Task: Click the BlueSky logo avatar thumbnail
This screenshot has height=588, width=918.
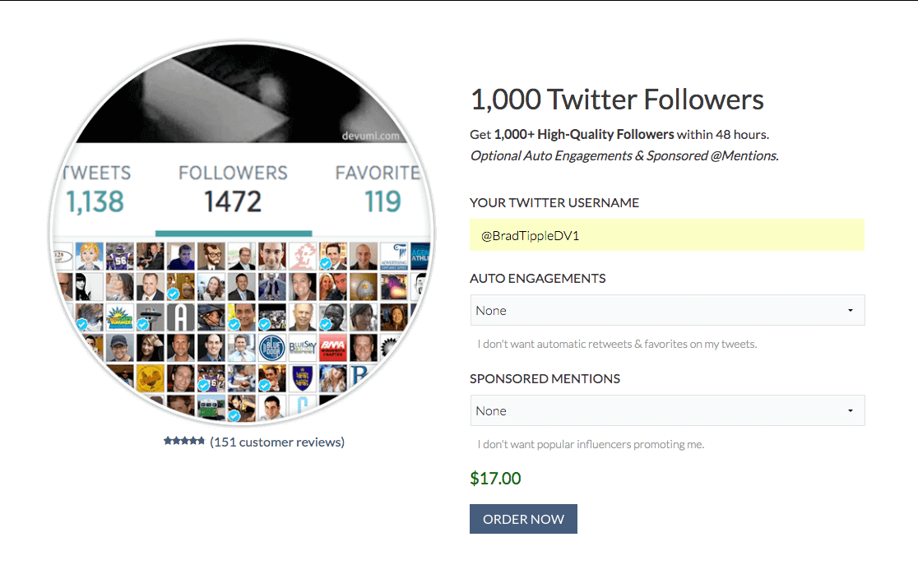Action: tap(303, 348)
